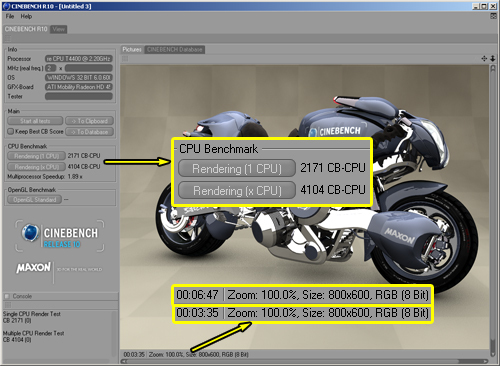500x366 pixels.
Task: Click the MHz CPU count field
Action: pos(50,68)
